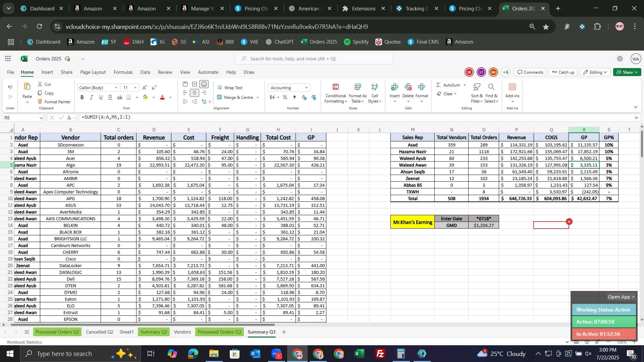The image size is (644, 362).
Task: Click the green Share button
Action: point(627,72)
